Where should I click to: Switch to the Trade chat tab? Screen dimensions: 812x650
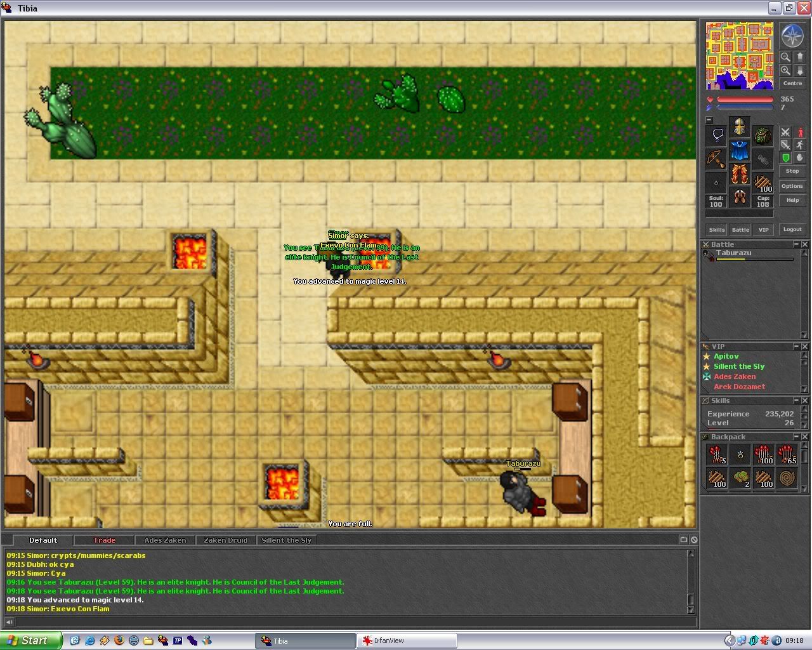pyautogui.click(x=105, y=540)
